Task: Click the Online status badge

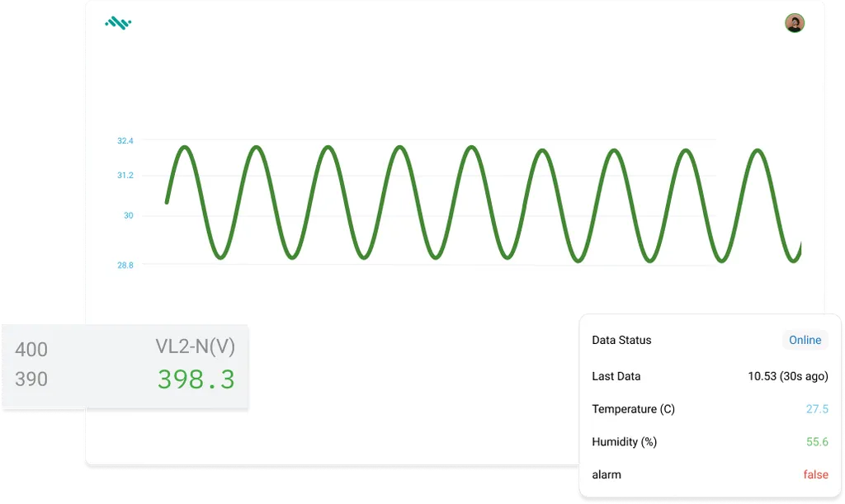Action: point(805,340)
